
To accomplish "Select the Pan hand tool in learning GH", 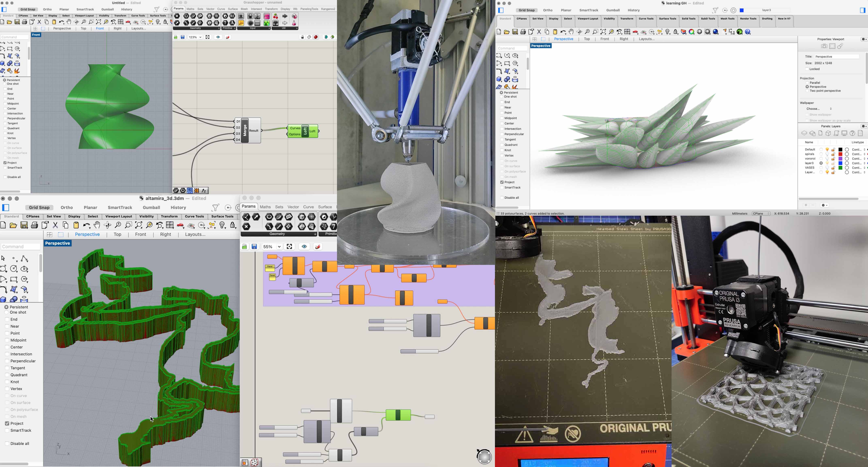I will click(571, 32).
